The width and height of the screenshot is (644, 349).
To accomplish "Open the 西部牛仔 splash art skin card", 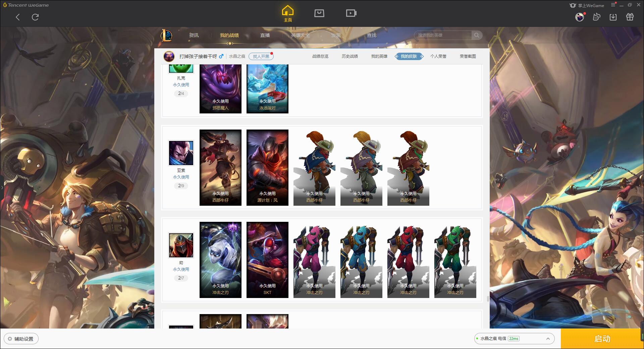I will [220, 167].
